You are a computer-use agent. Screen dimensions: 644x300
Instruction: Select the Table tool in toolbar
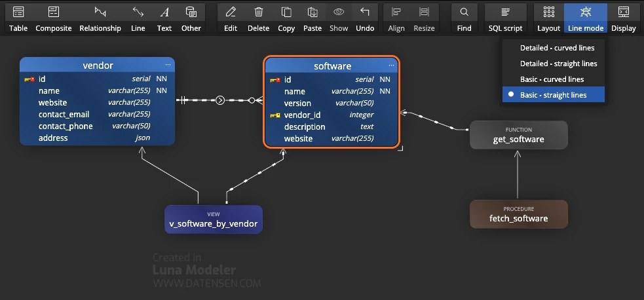(x=18, y=18)
